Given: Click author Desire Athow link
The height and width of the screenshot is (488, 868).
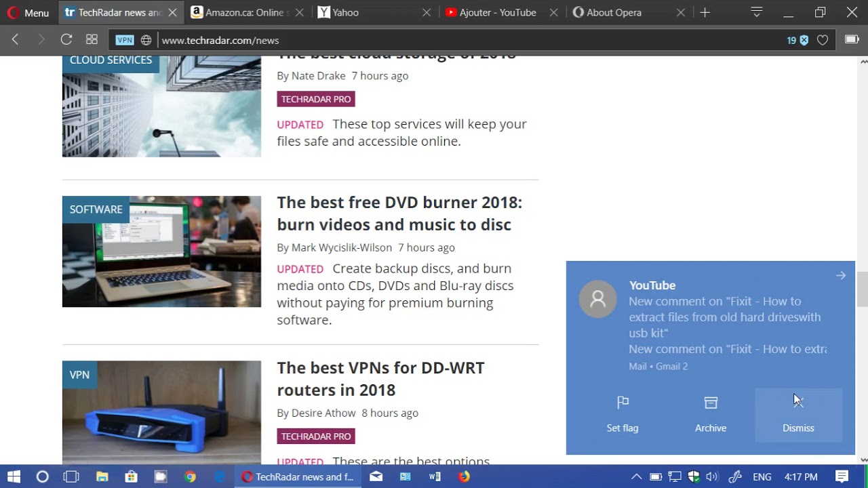Looking at the screenshot, I should pyautogui.click(x=323, y=413).
